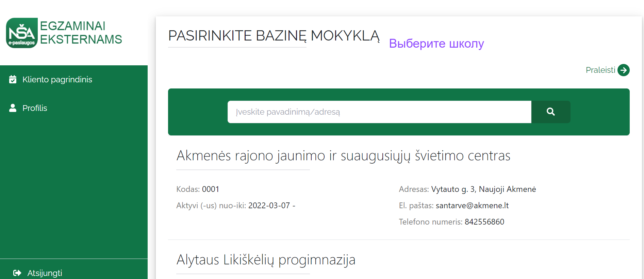Select Alytaus Likiškėlių progimnazija school
The image size is (644, 279).
266,260
